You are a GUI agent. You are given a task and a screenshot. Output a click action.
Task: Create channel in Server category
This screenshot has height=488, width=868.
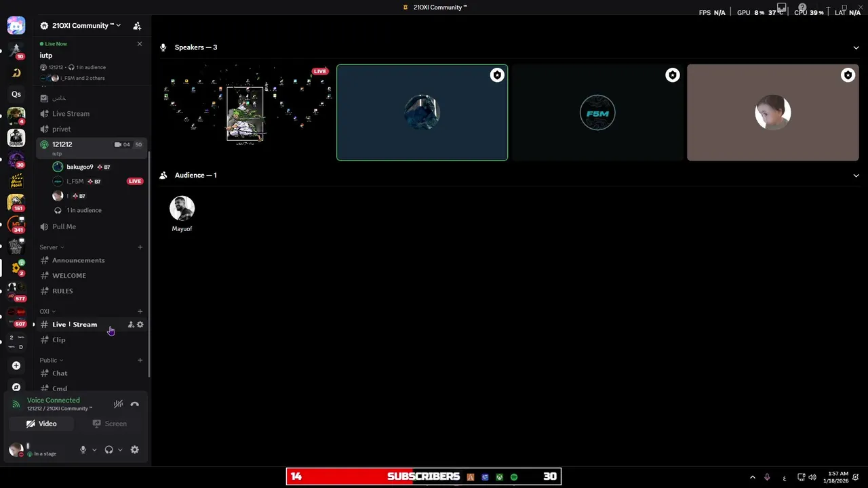click(x=140, y=247)
